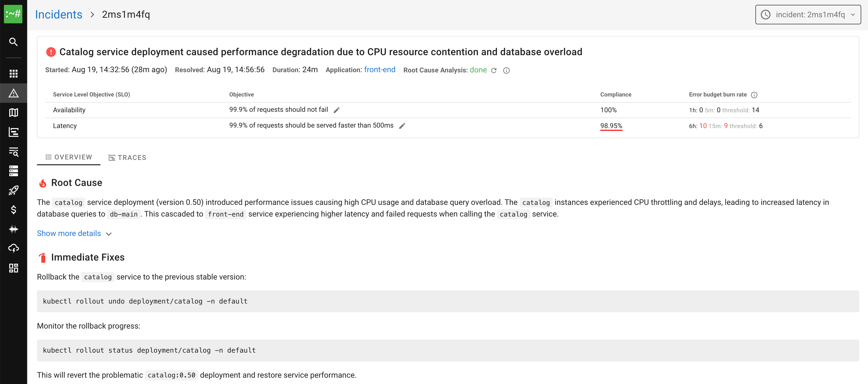868x384 pixels.
Task: Edit the Latency objective with pencil icon
Action: pyautogui.click(x=402, y=126)
